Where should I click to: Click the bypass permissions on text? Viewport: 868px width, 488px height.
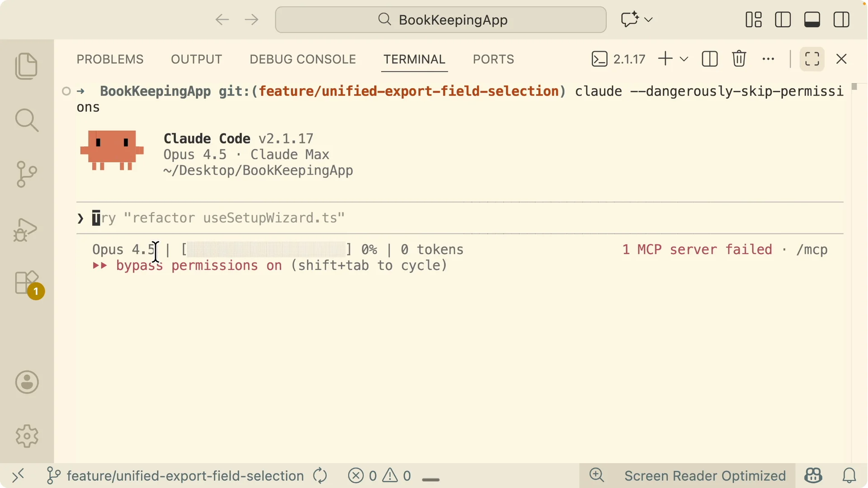pyautogui.click(x=199, y=265)
